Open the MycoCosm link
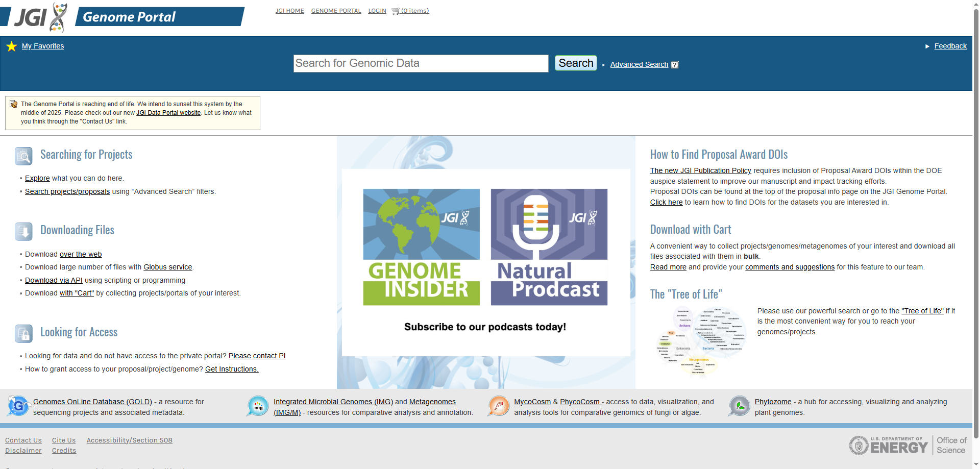Image resolution: width=980 pixels, height=469 pixels. click(x=532, y=402)
